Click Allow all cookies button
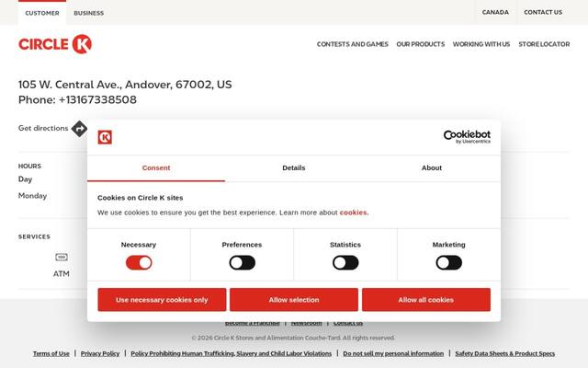The image size is (588, 368). coord(426,300)
